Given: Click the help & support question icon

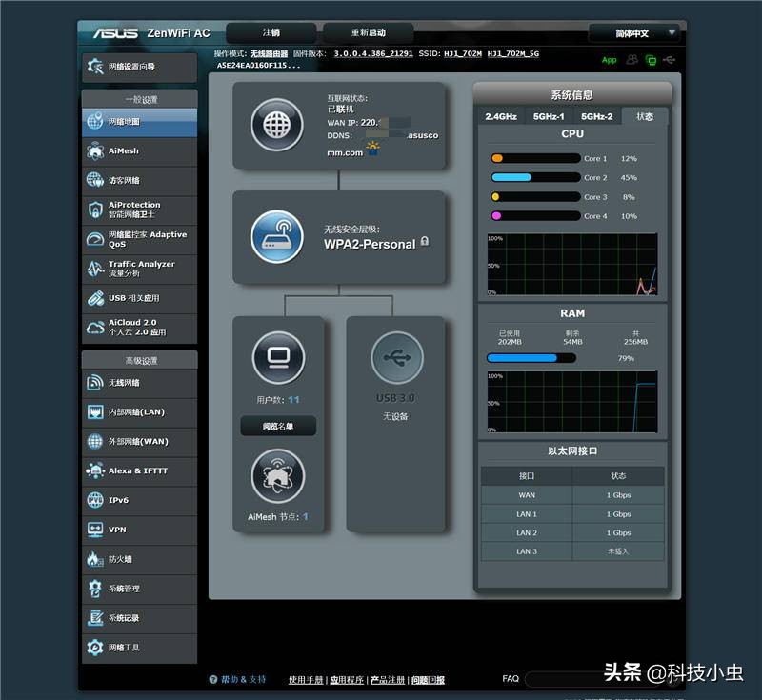Looking at the screenshot, I should (x=212, y=679).
